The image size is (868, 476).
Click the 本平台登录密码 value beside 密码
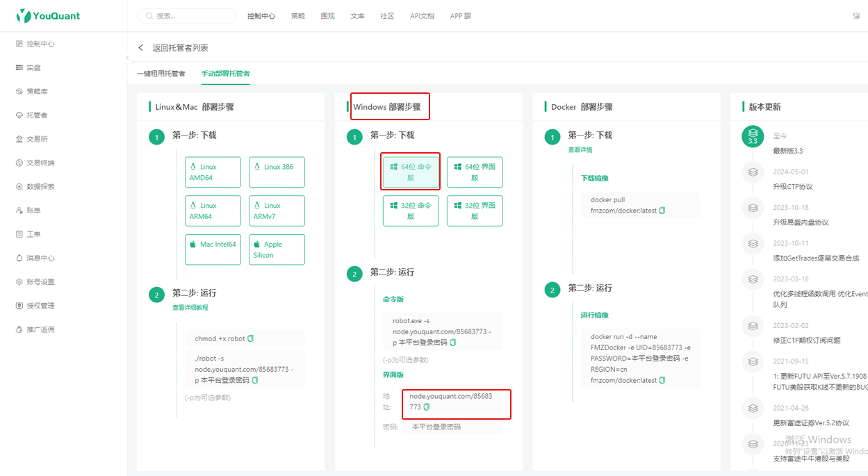tap(436, 427)
